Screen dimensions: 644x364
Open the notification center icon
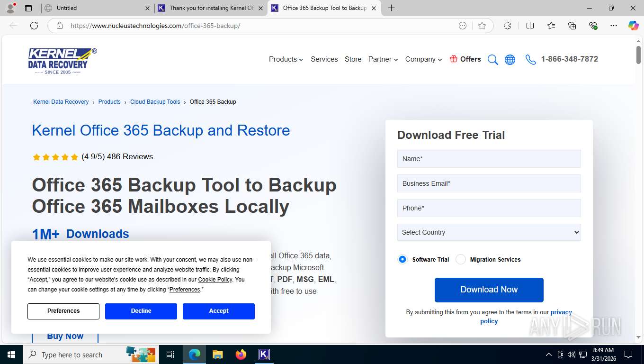coord(628,355)
